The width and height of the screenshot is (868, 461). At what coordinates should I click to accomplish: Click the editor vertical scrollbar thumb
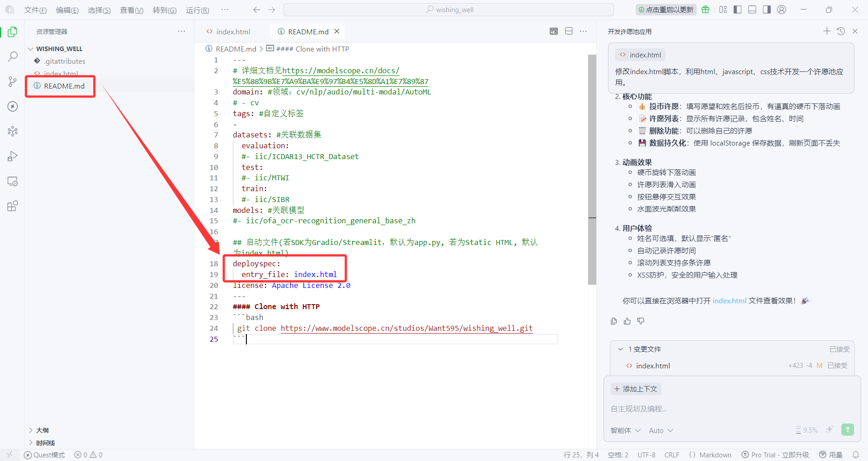592,169
